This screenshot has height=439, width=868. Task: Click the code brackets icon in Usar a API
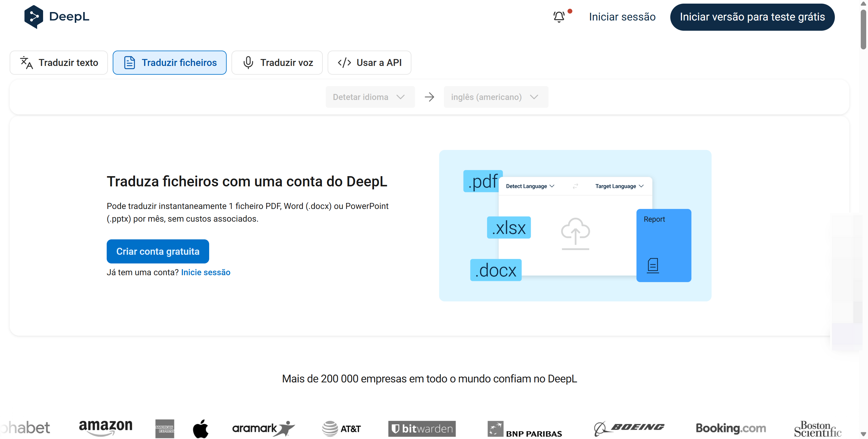point(344,63)
